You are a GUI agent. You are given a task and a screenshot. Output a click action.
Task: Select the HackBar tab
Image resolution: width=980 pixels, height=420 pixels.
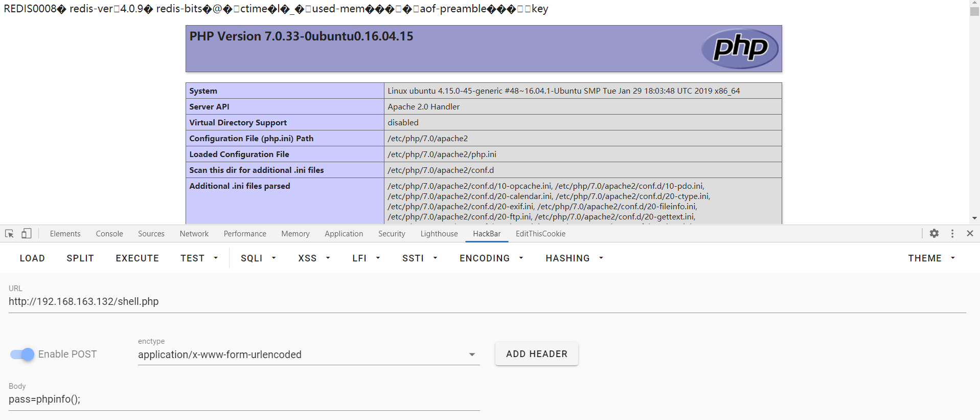click(x=487, y=234)
